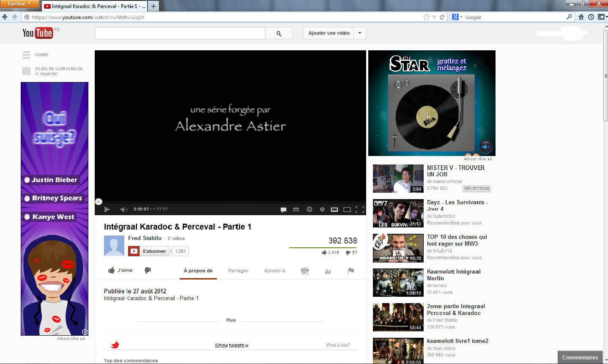The height and width of the screenshot is (364, 608).
Task: Open the video transcript icon tab
Action: (x=305, y=271)
